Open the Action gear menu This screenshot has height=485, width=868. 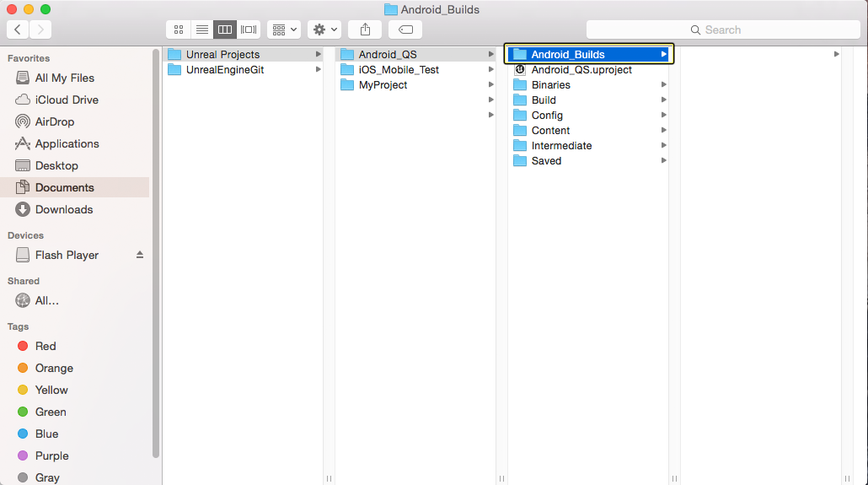324,30
